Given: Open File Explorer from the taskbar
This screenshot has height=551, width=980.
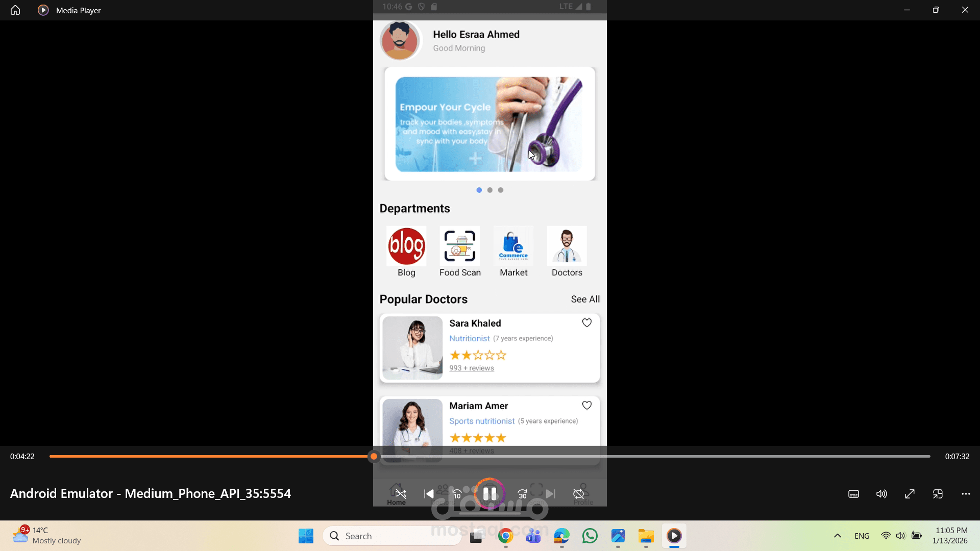Looking at the screenshot, I should 646,536.
